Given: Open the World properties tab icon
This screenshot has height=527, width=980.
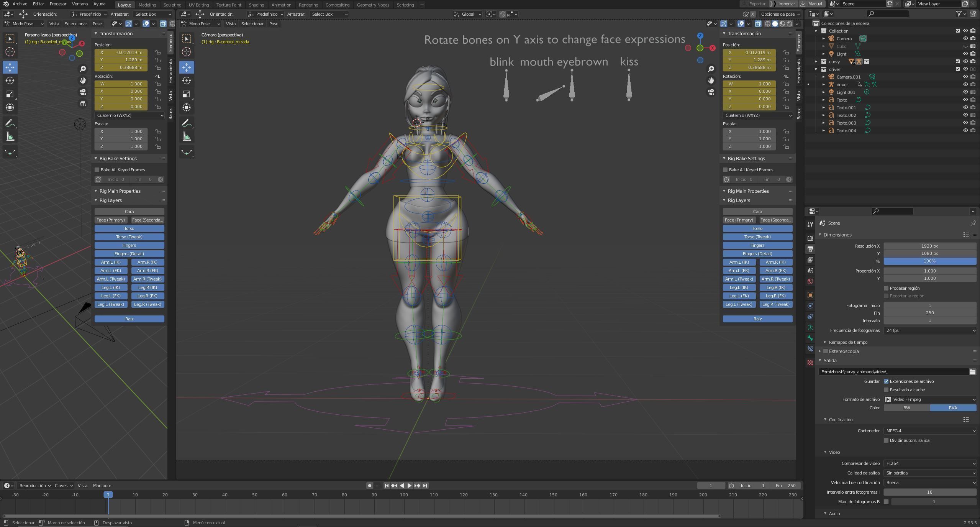Looking at the screenshot, I should 810,281.
